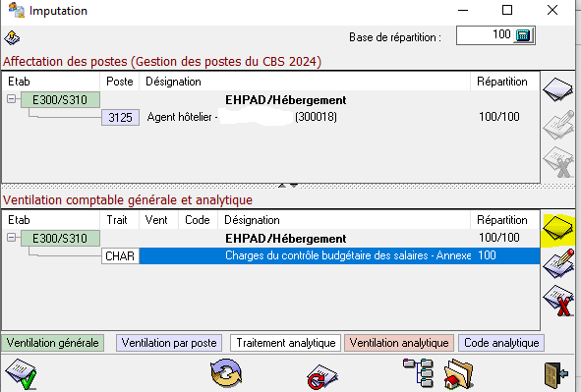
Task: Click Traitement analytique legend button
Action: (x=286, y=343)
